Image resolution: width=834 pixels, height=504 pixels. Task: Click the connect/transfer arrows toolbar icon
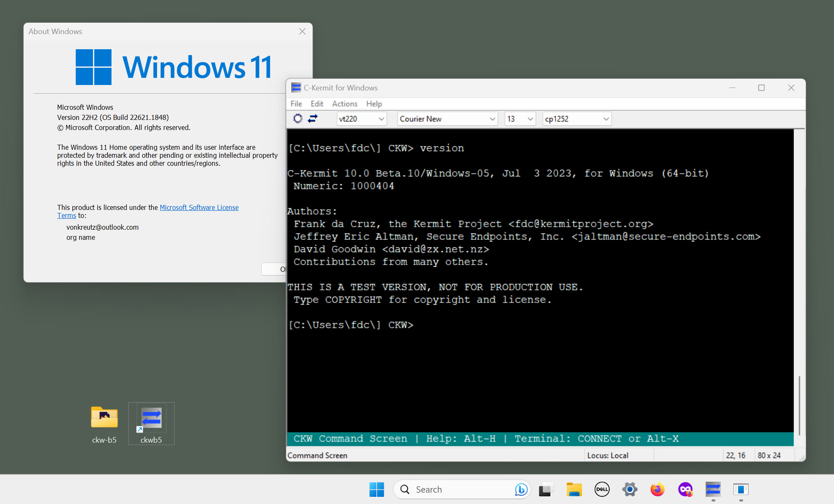(313, 119)
